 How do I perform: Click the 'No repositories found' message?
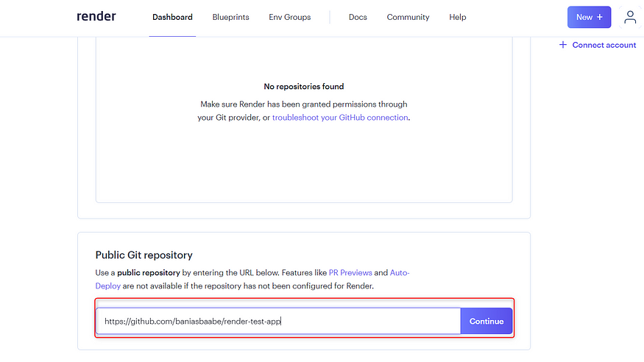coord(304,87)
